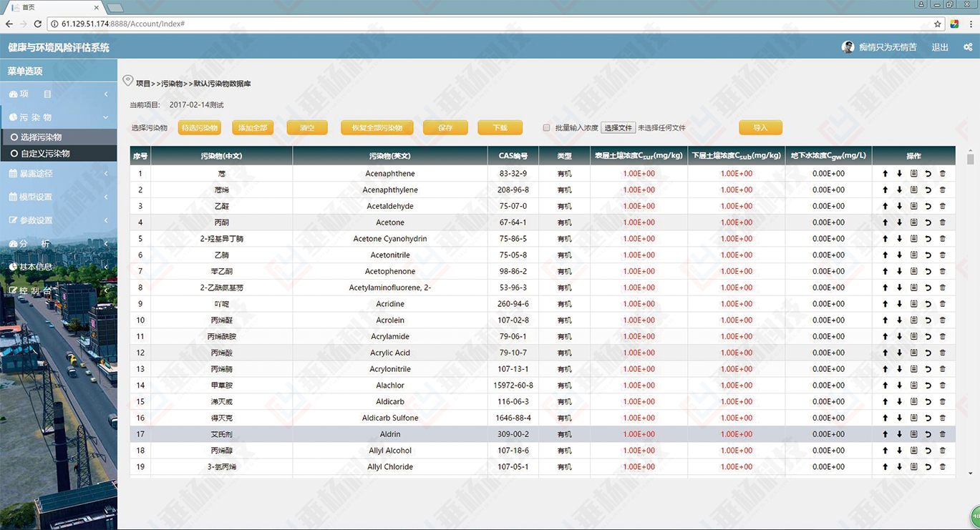Delete Allyl Alcohol row using trash icon

[x=942, y=451]
